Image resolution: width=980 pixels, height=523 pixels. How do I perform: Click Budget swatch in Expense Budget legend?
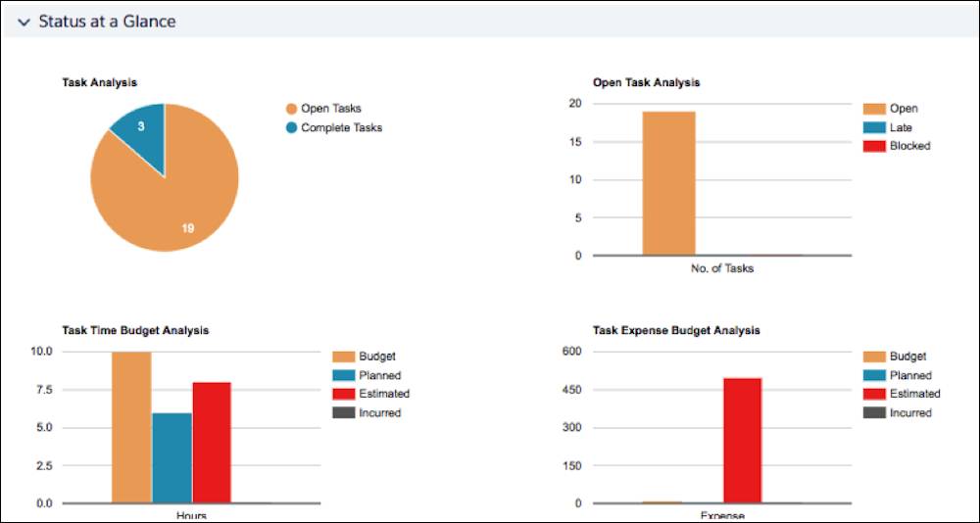(x=874, y=357)
